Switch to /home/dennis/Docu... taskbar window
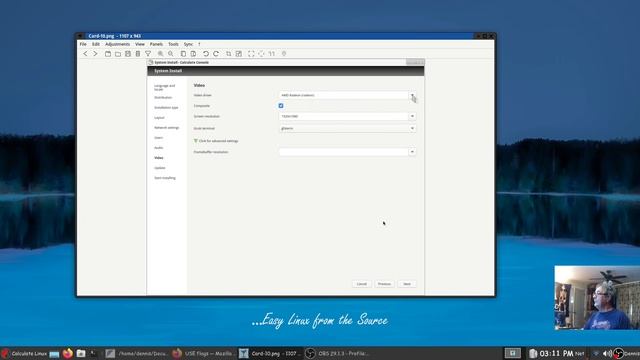The width and height of the screenshot is (640, 360). click(136, 353)
